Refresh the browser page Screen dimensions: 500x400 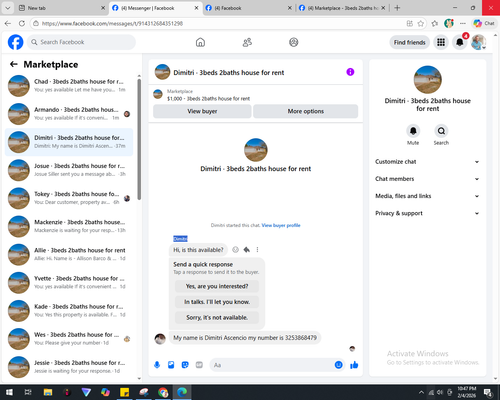(x=22, y=23)
